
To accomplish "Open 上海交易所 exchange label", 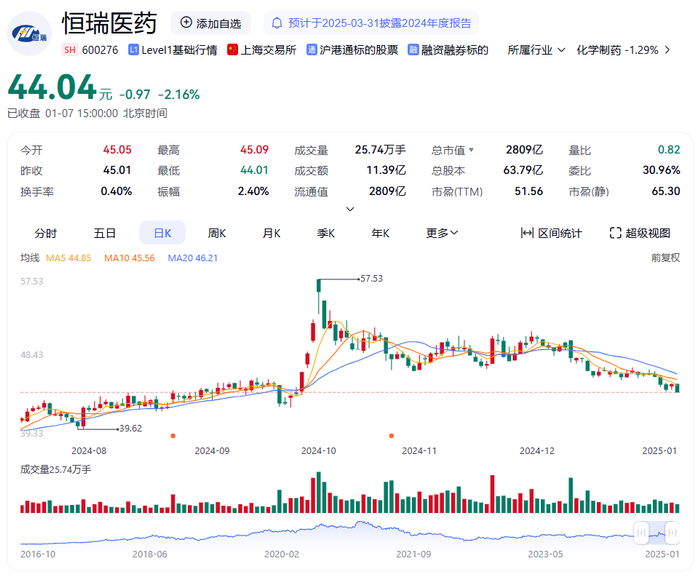I will [268, 50].
